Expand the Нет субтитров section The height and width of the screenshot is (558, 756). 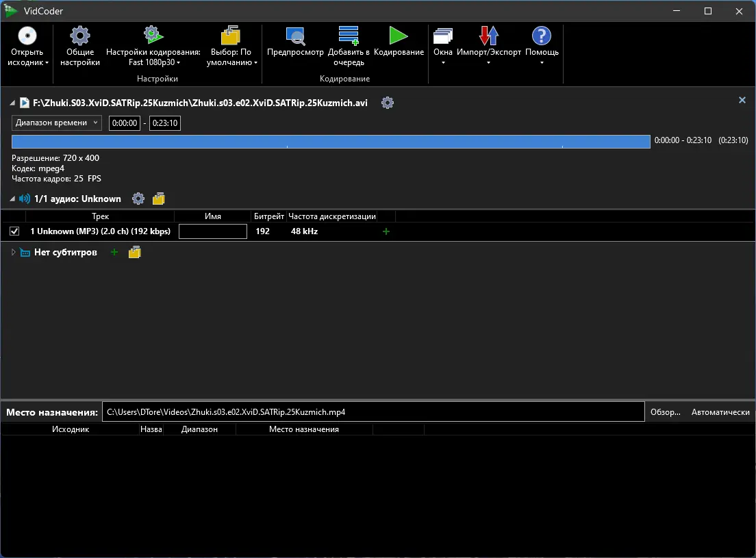point(13,252)
